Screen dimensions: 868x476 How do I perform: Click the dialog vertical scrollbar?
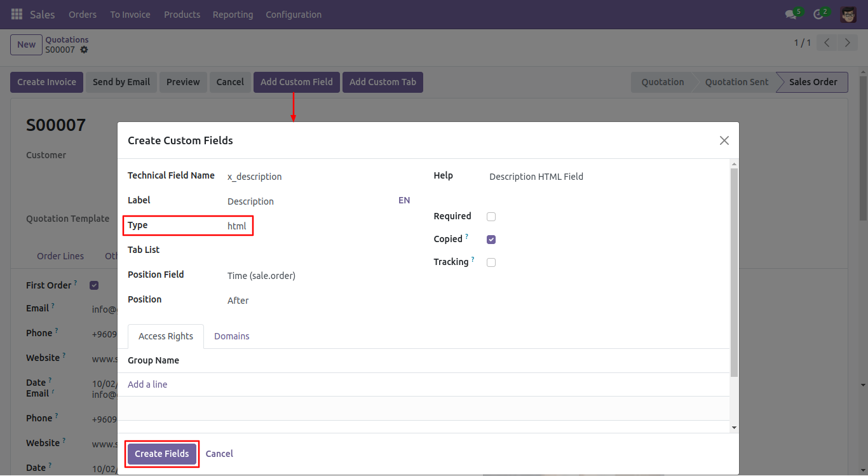pos(734,273)
